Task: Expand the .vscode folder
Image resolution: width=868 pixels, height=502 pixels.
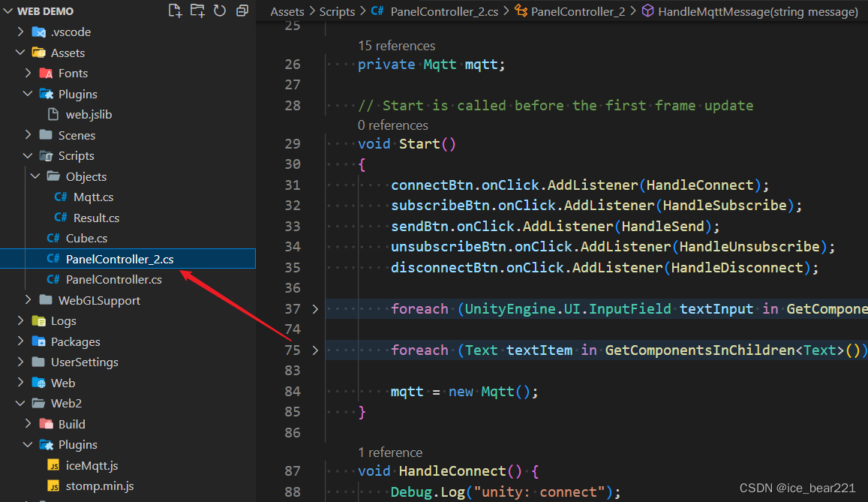Action: click(20, 32)
